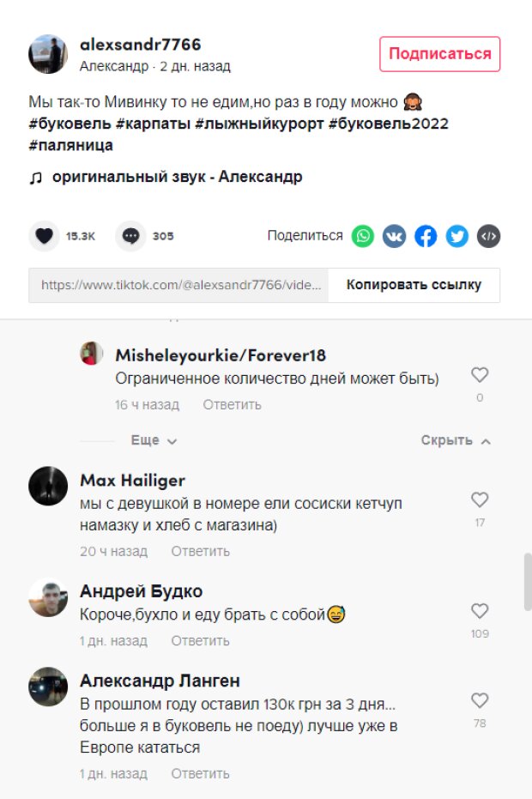532x799 pixels.
Task: Open the #лыжныйкурорт hashtag
Action: click(259, 124)
